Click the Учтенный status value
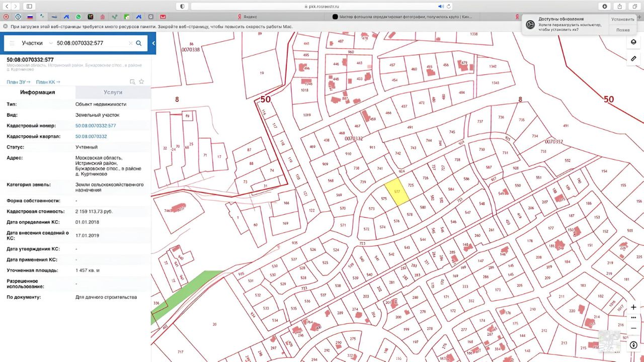This screenshot has height=362, width=644. point(87,147)
